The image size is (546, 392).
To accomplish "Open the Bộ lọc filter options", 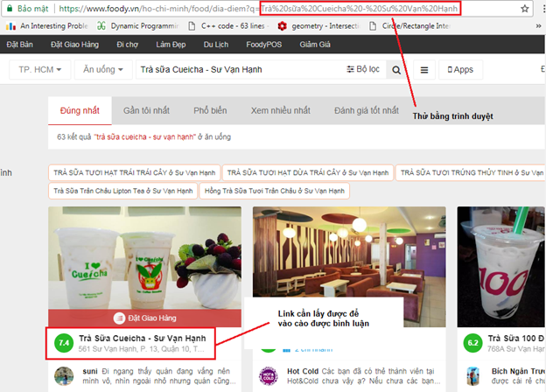I will (x=363, y=69).
